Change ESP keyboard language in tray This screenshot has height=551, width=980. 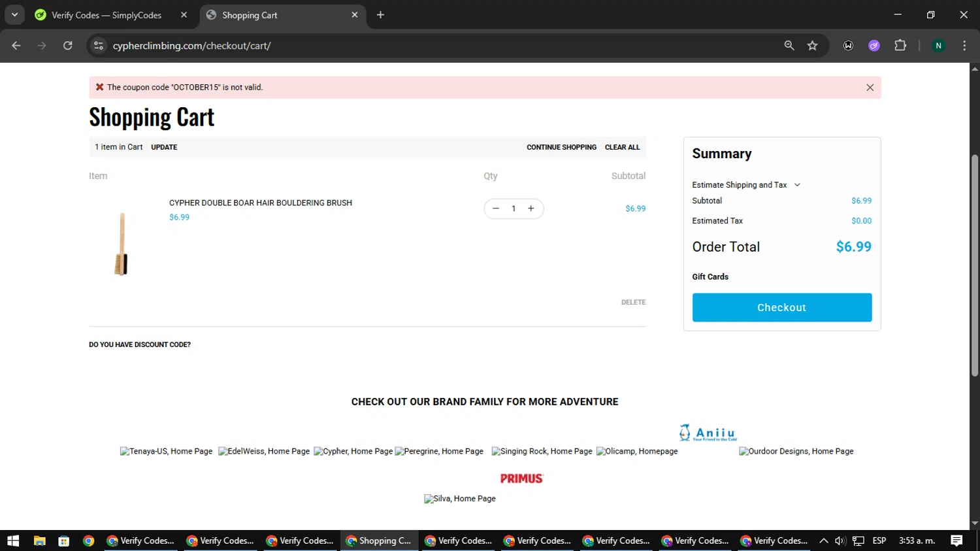pyautogui.click(x=879, y=541)
